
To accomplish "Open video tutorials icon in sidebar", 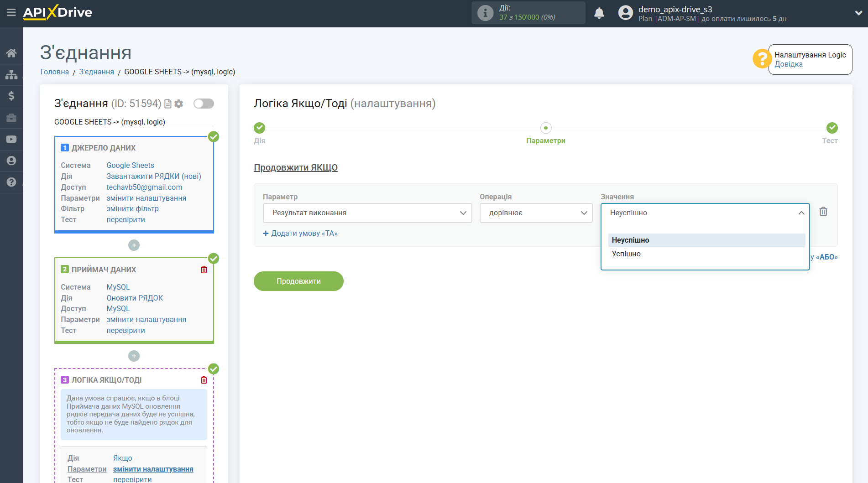I will pyautogui.click(x=11, y=139).
